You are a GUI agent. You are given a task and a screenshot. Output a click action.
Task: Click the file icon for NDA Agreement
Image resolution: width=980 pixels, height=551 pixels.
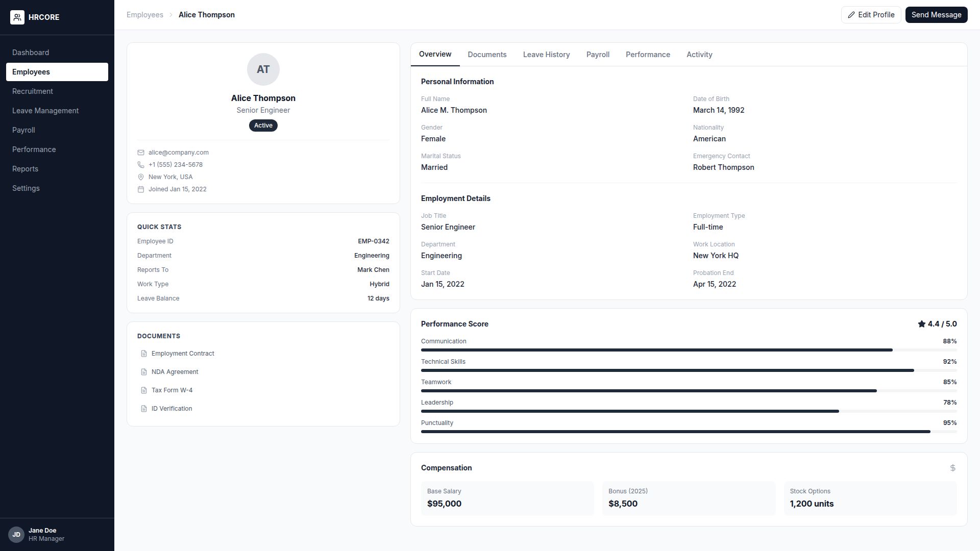[x=144, y=372]
